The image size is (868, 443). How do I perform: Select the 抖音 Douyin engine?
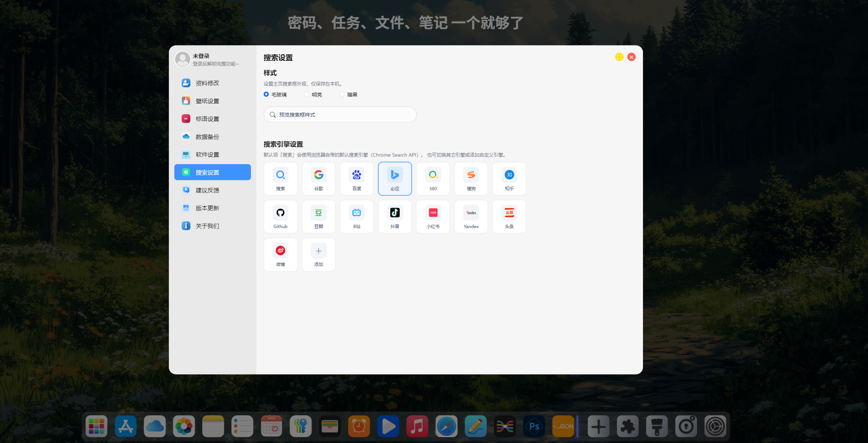[395, 216]
